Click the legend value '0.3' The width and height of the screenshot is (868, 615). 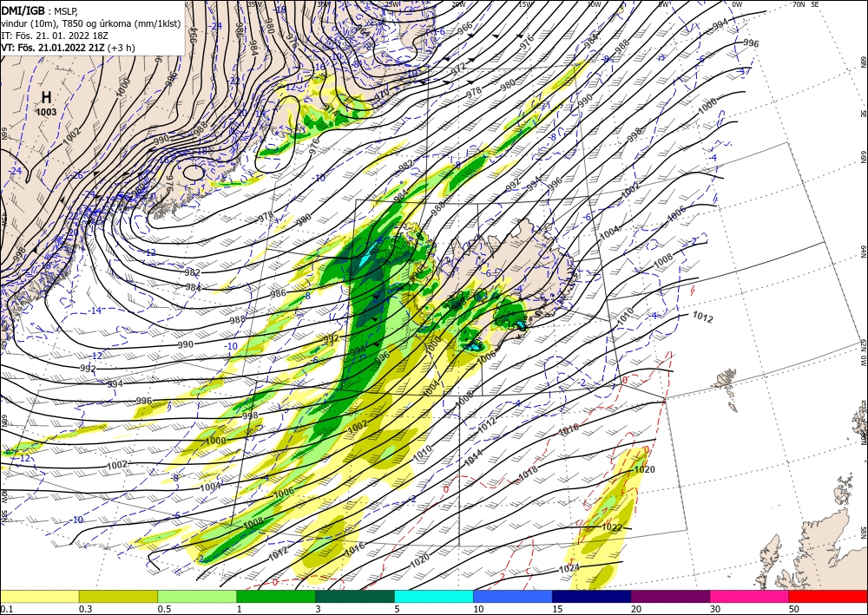(x=85, y=608)
